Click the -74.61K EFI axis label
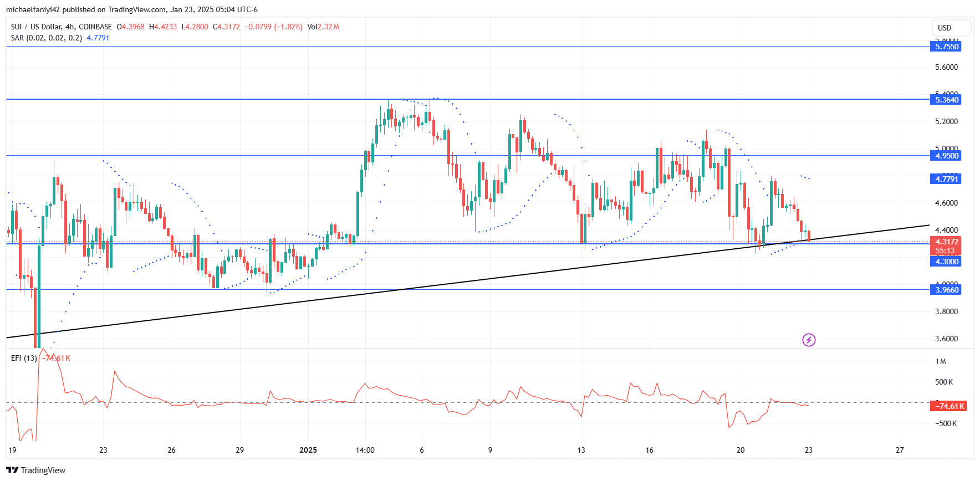980x481 pixels. coord(948,406)
